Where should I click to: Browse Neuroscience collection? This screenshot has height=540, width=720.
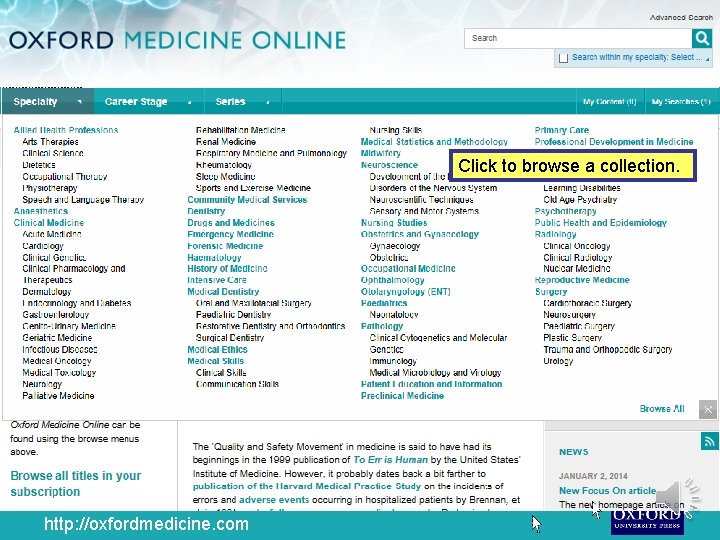389,165
